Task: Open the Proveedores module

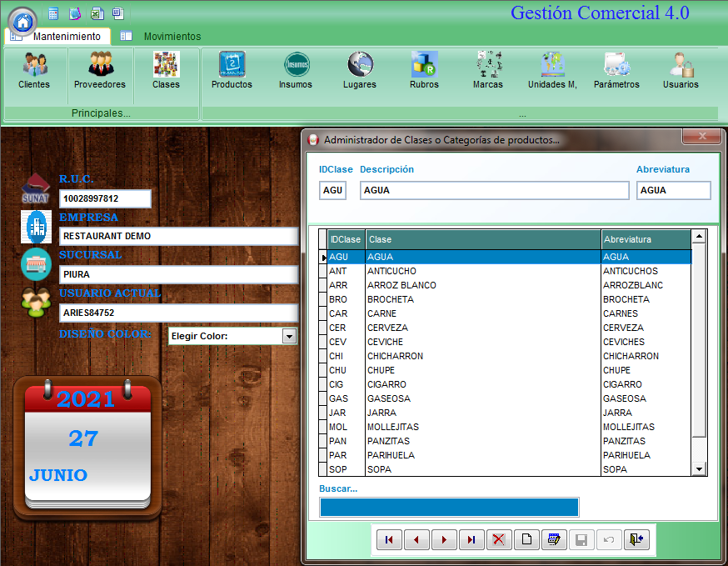Action: tap(100, 70)
